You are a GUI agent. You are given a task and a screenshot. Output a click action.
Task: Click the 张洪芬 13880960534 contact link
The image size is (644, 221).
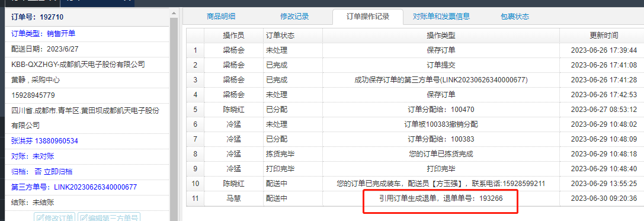pos(44,141)
